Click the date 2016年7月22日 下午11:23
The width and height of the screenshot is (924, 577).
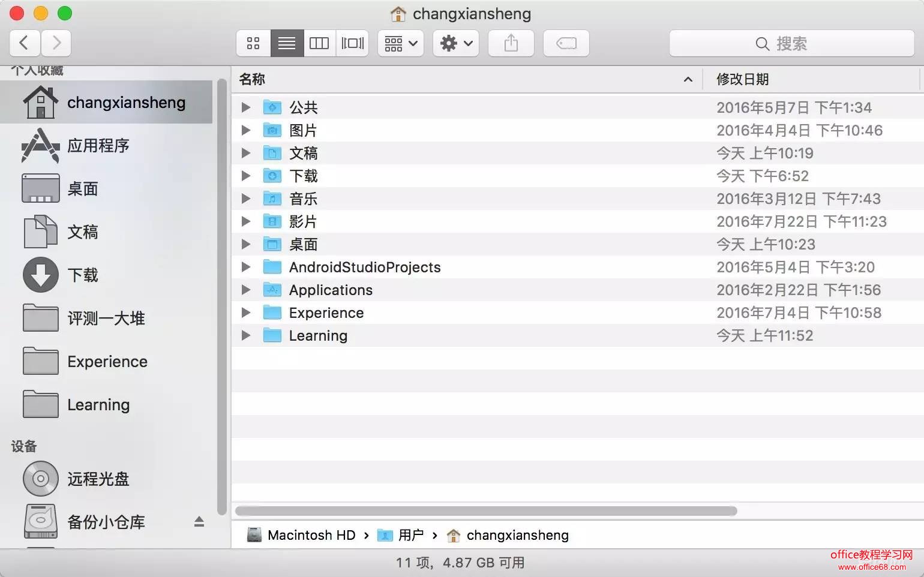802,221
